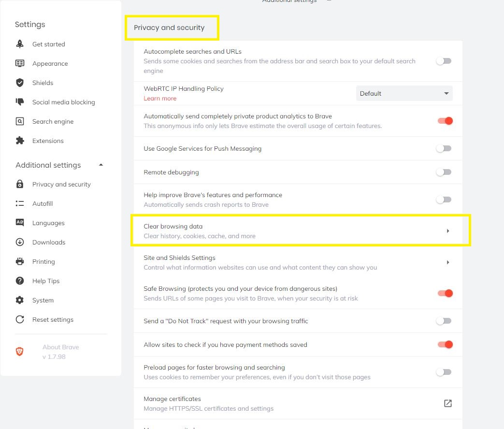The image size is (504, 429).
Task: Click the Languages translate icon
Action: point(20,222)
